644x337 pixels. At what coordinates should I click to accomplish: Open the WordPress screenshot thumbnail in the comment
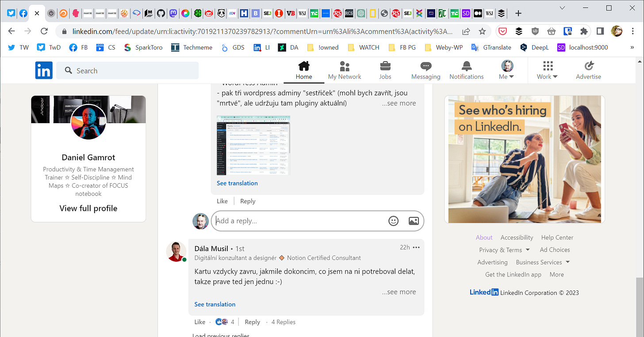click(253, 145)
